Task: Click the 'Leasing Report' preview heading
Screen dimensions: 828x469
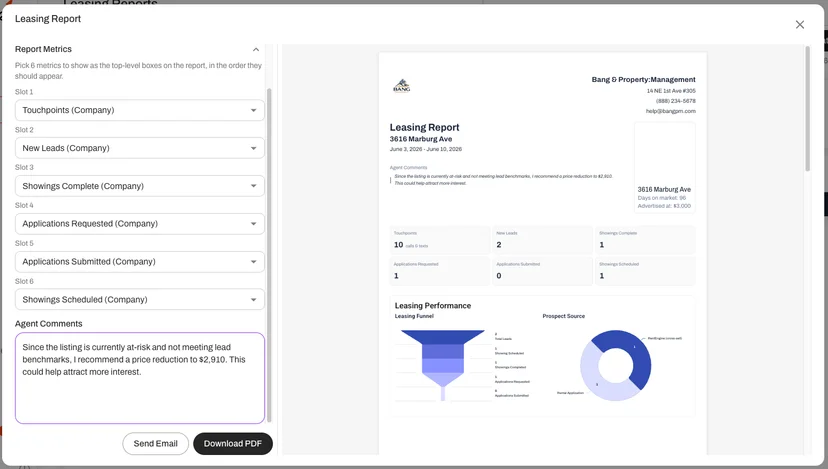Action: [425, 127]
